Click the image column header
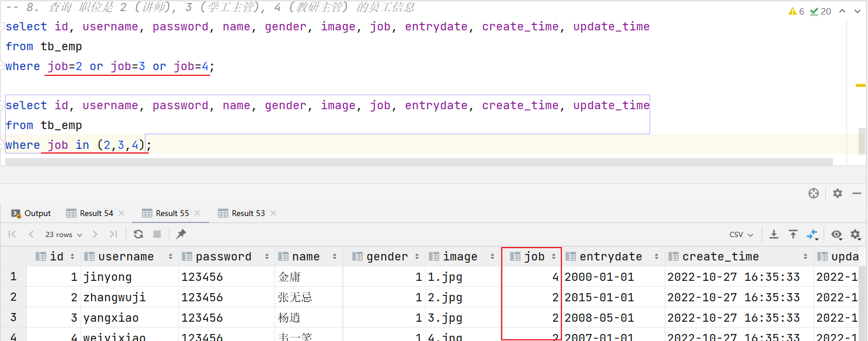The image size is (868, 341). pyautogui.click(x=463, y=256)
